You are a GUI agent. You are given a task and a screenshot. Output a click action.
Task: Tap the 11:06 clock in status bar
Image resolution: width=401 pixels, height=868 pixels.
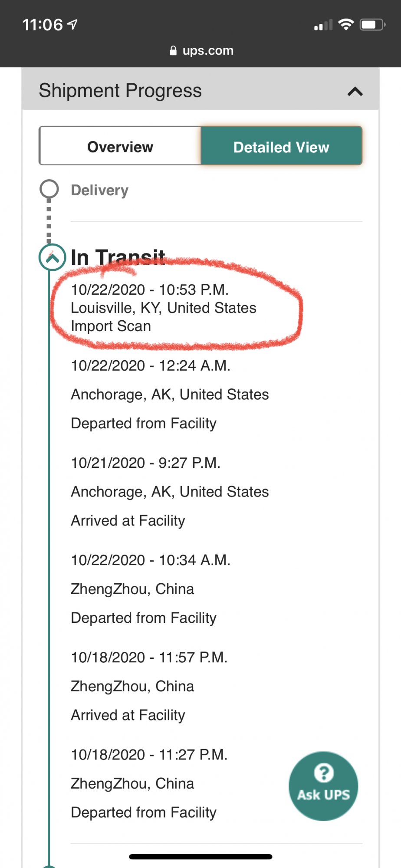coord(43,25)
